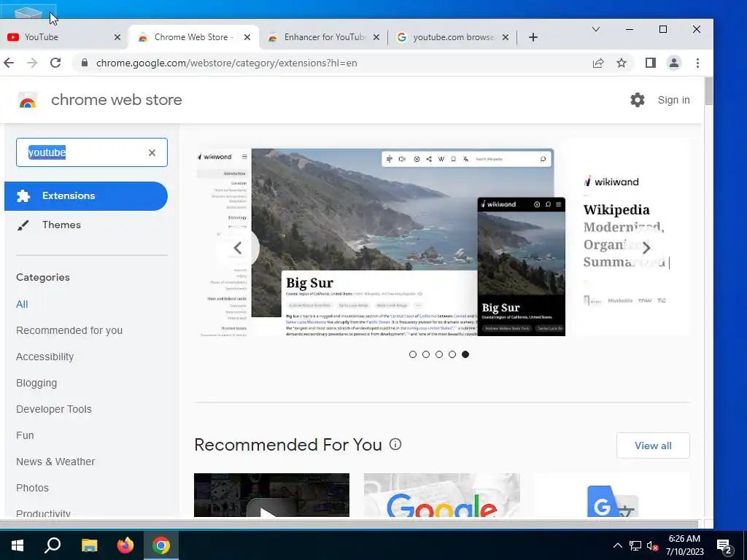Switch to youtube.com browser Google tab
The height and width of the screenshot is (560, 747).
click(452, 37)
